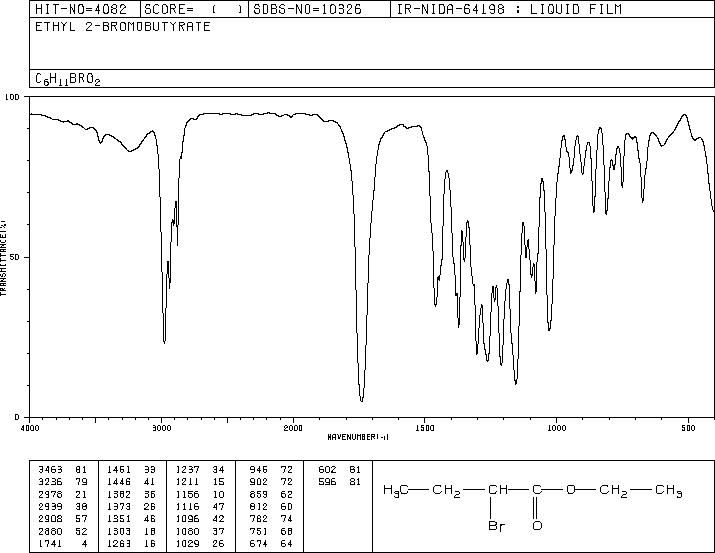Click the 'SDBS-NO=10326' header text
The image size is (715, 553).
coord(307,9)
